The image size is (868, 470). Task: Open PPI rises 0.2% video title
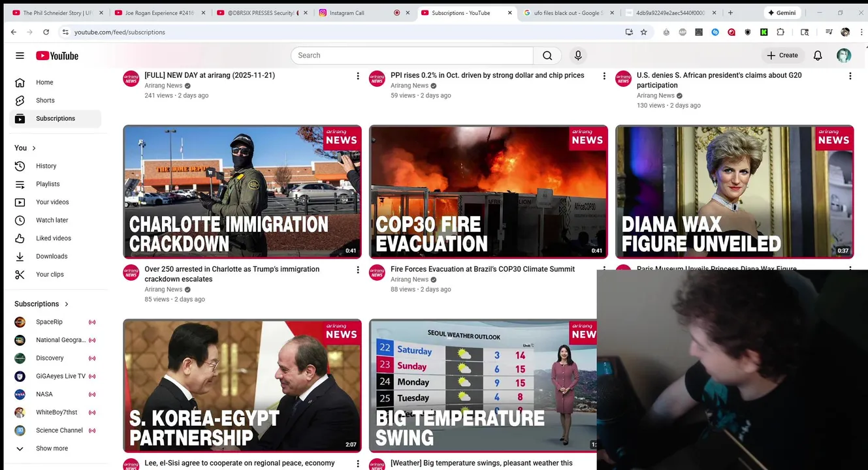tap(487, 75)
